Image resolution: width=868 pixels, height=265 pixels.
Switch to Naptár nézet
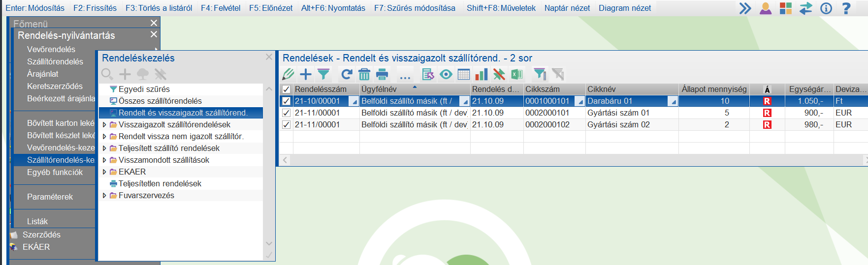pyautogui.click(x=567, y=8)
